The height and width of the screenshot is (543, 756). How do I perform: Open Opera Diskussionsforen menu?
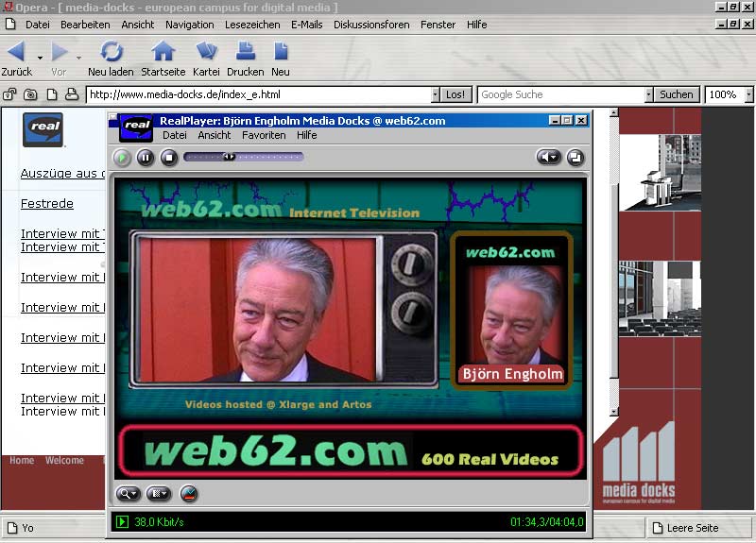coord(371,25)
